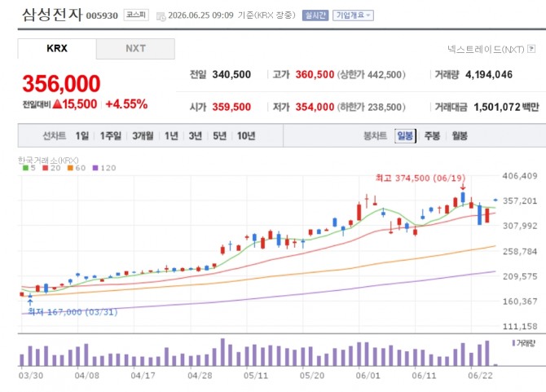Show the 1일 line chart
546x392 pixels.
click(82, 136)
